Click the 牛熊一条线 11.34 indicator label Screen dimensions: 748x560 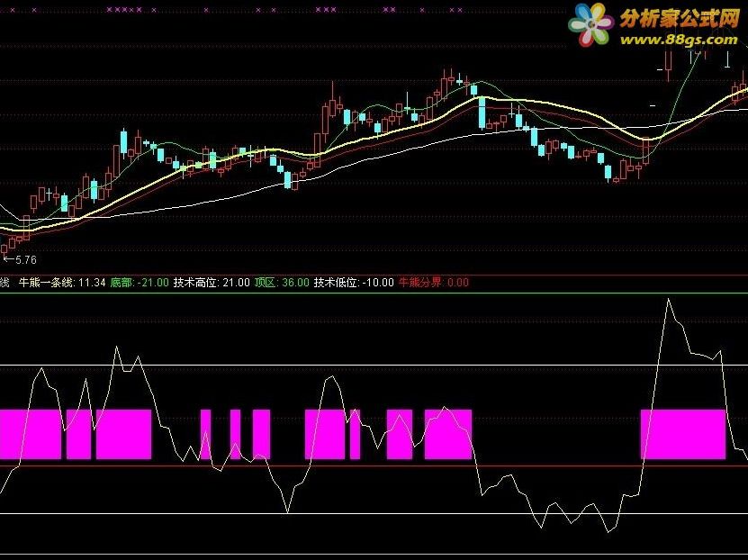tap(62, 283)
